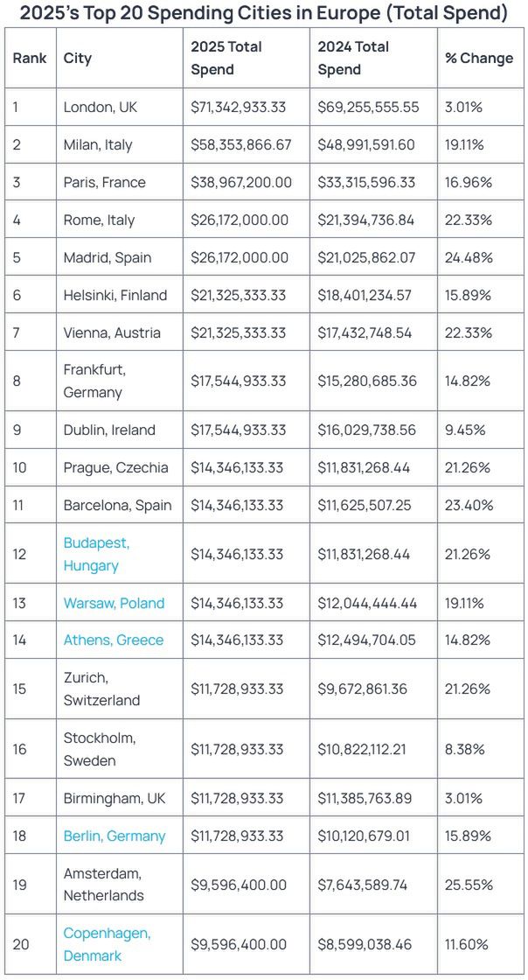Click the City column header

(x=78, y=58)
